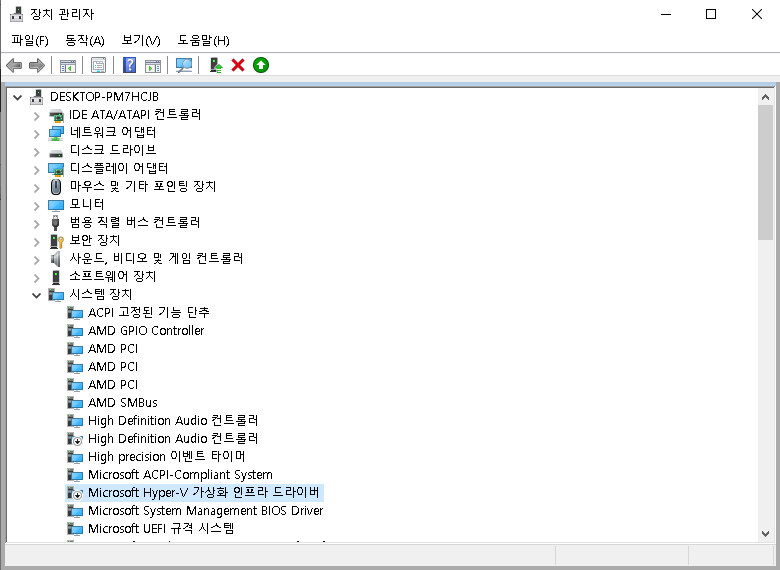The height and width of the screenshot is (570, 780).
Task: Select Microsoft System Management BIOS Driver
Action: [205, 510]
